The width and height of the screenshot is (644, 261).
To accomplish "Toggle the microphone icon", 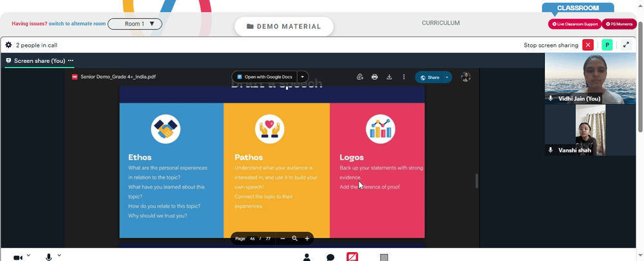I will [49, 257].
